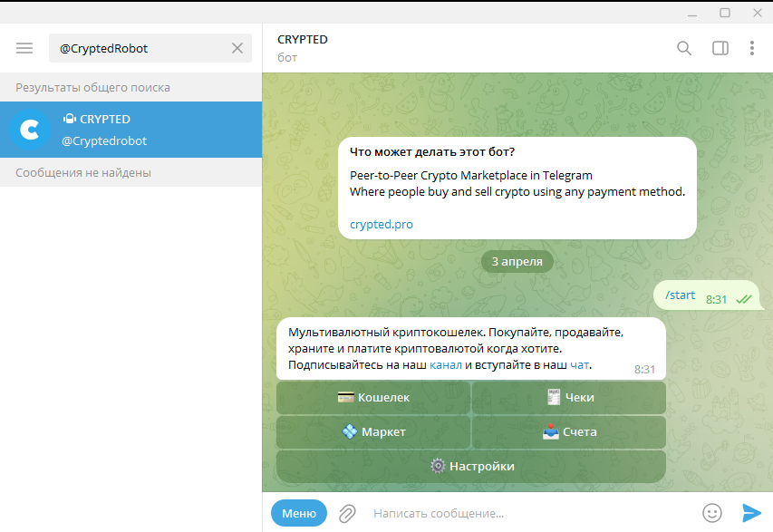This screenshot has width=773, height=532.
Task: Attach a file with paperclip icon
Action: point(347,513)
